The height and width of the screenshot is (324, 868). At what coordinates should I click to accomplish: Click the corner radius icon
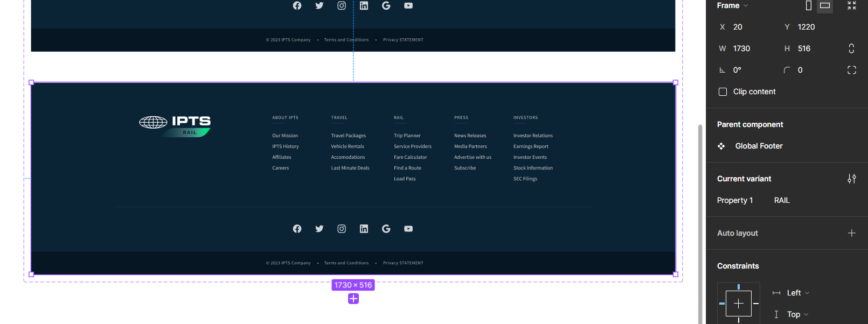[787, 70]
